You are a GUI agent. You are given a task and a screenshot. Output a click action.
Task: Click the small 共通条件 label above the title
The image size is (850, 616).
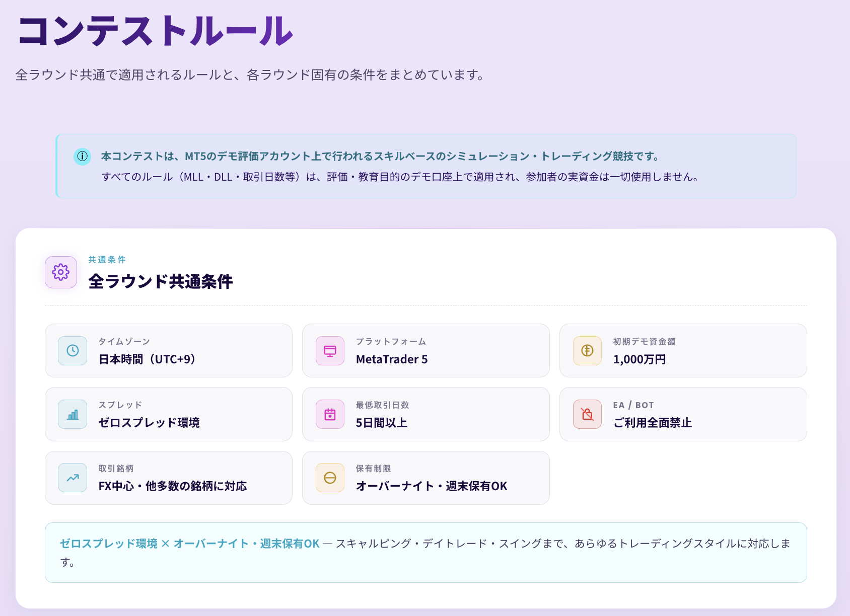107,260
